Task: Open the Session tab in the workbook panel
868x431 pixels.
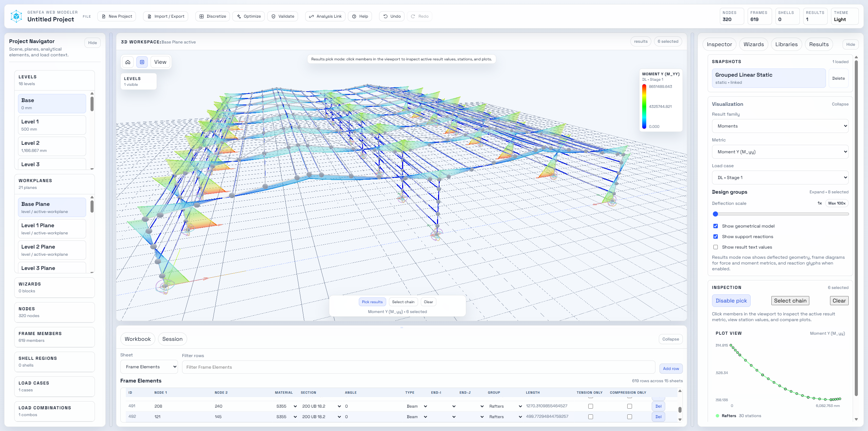Action: click(x=172, y=339)
